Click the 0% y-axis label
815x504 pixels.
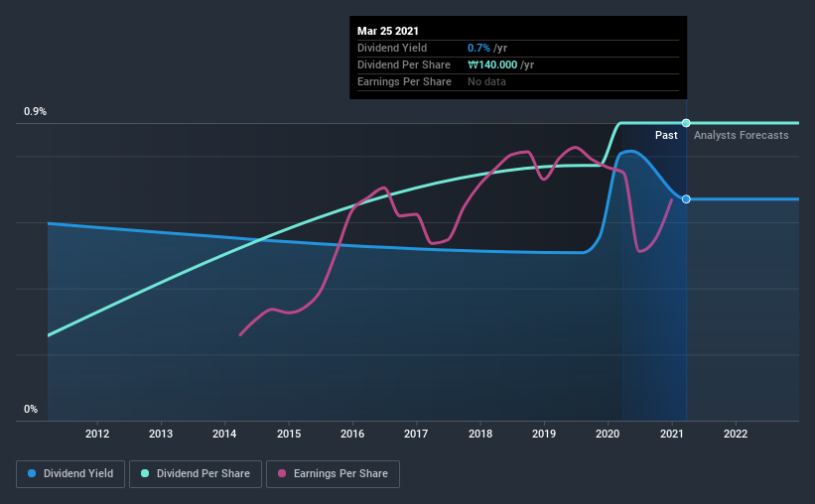click(31, 410)
